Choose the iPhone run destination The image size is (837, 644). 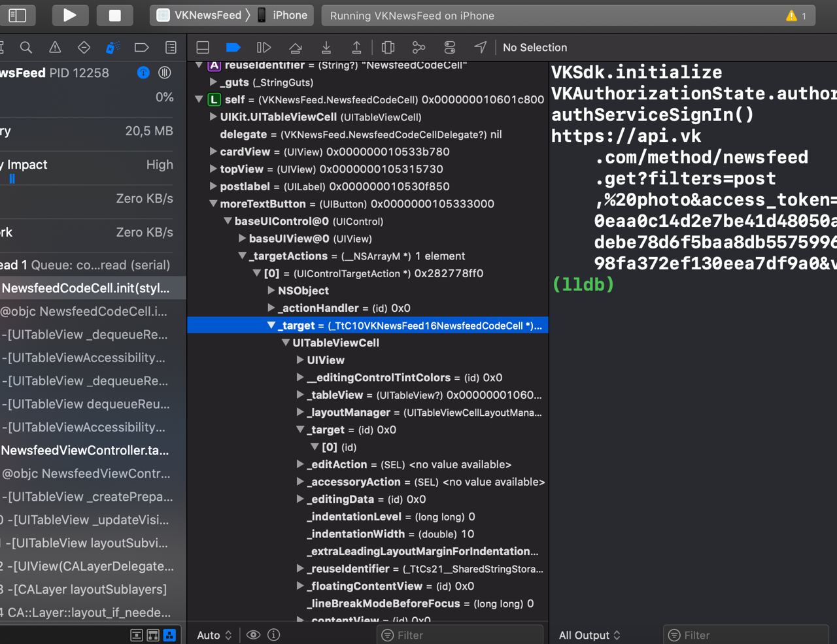[282, 15]
